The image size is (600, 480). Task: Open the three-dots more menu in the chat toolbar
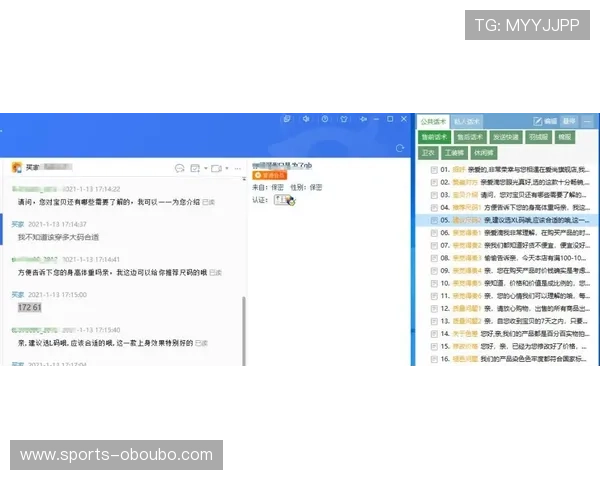(238, 168)
